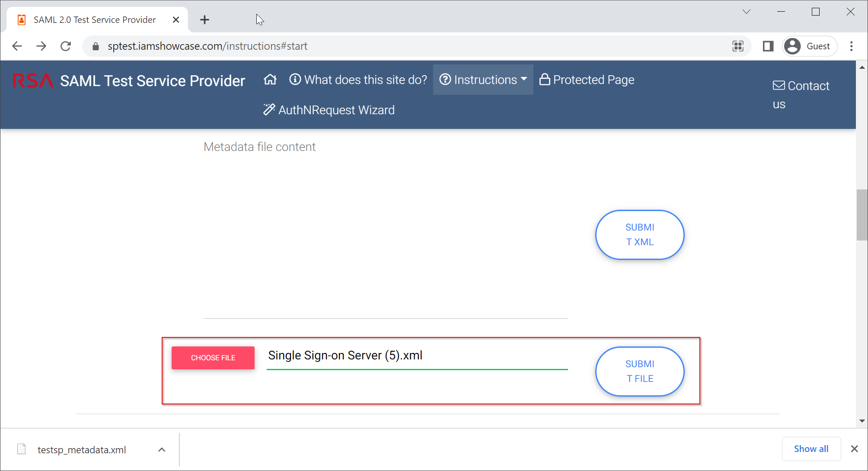Open new tab with plus icon
The height and width of the screenshot is (471, 868).
(204, 20)
